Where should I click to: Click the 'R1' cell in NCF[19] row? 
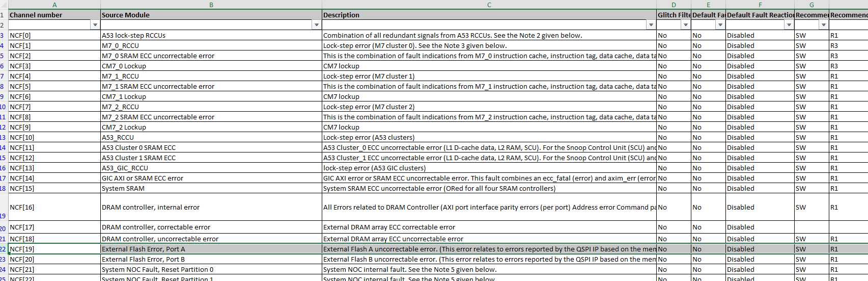(x=849, y=249)
